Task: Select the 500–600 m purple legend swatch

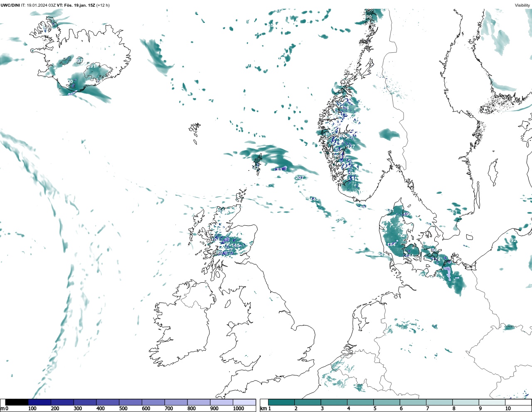Action: pos(131,402)
